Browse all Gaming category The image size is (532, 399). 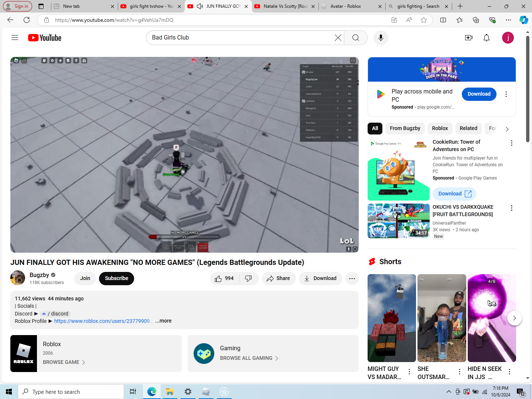(273, 354)
